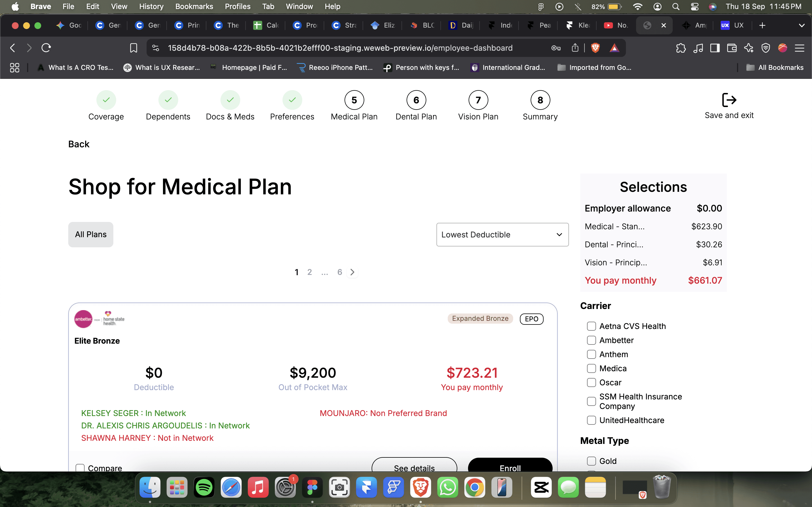Open the Lowest Deductible sort dropdown
812x507 pixels.
point(502,235)
